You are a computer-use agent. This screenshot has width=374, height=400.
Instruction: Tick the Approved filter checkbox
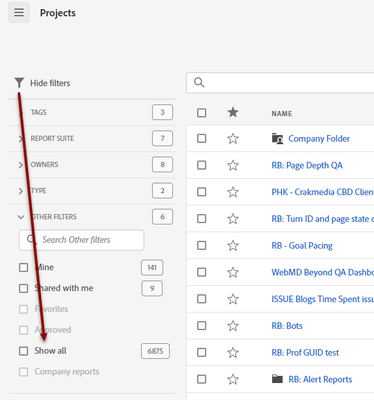(x=24, y=330)
